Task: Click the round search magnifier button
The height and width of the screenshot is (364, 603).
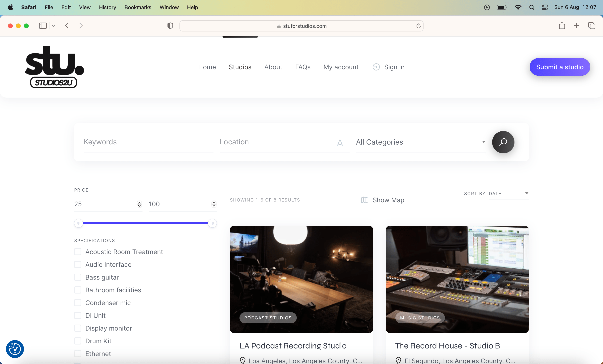Action: (503, 142)
